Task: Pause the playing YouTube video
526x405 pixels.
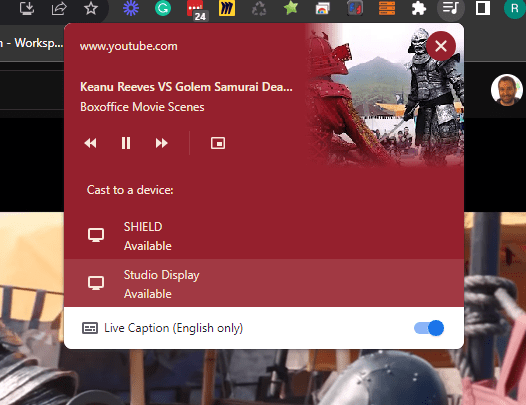Action: (126, 143)
